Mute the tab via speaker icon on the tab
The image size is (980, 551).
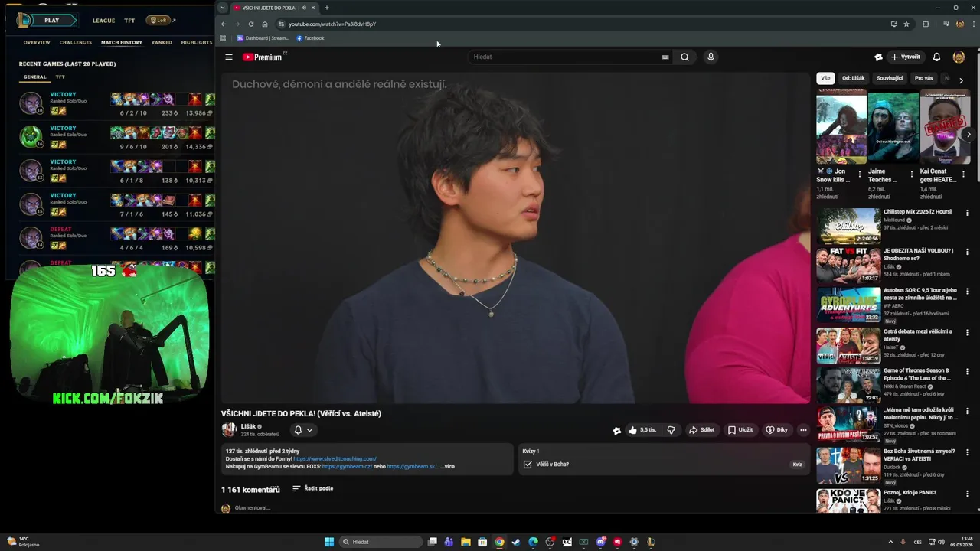pyautogui.click(x=304, y=8)
